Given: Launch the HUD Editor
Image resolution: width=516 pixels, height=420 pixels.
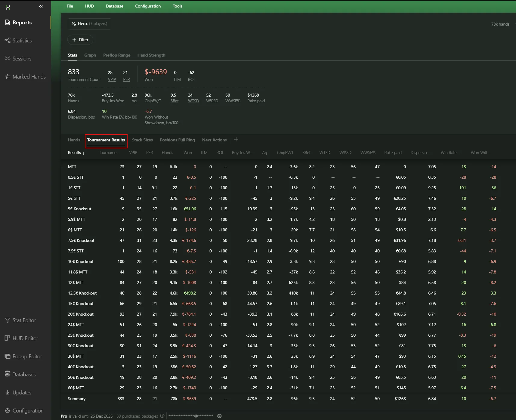Looking at the screenshot, I should click(25, 338).
